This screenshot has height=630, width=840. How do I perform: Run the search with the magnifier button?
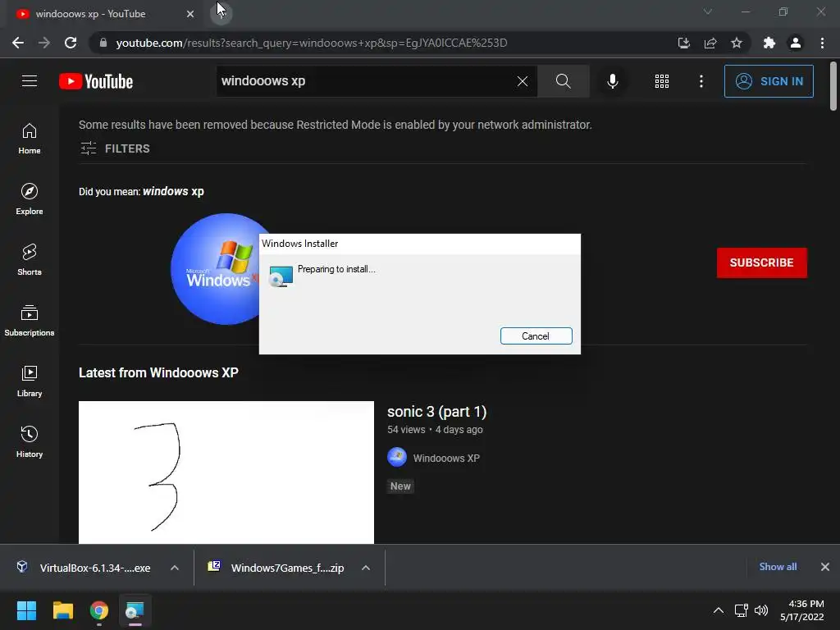(x=563, y=81)
